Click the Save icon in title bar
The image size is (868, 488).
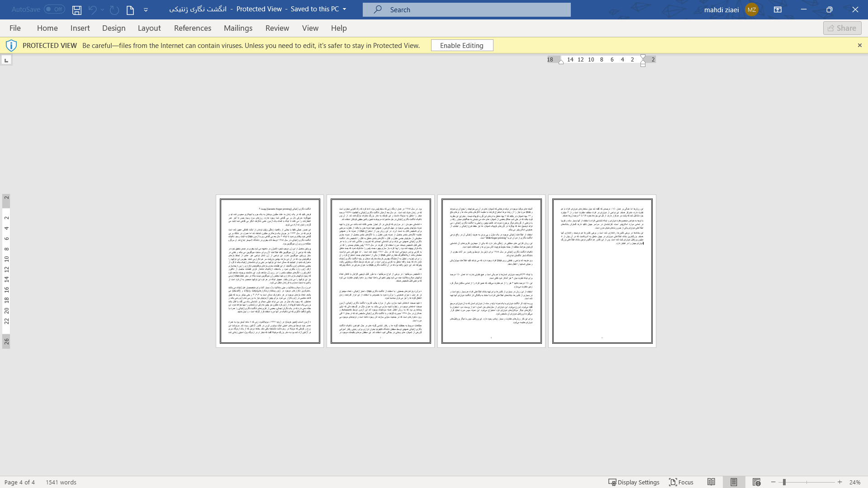click(77, 9)
